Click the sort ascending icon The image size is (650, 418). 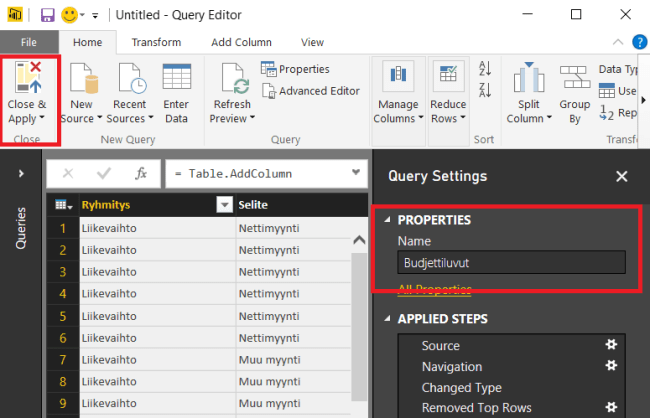pos(485,70)
